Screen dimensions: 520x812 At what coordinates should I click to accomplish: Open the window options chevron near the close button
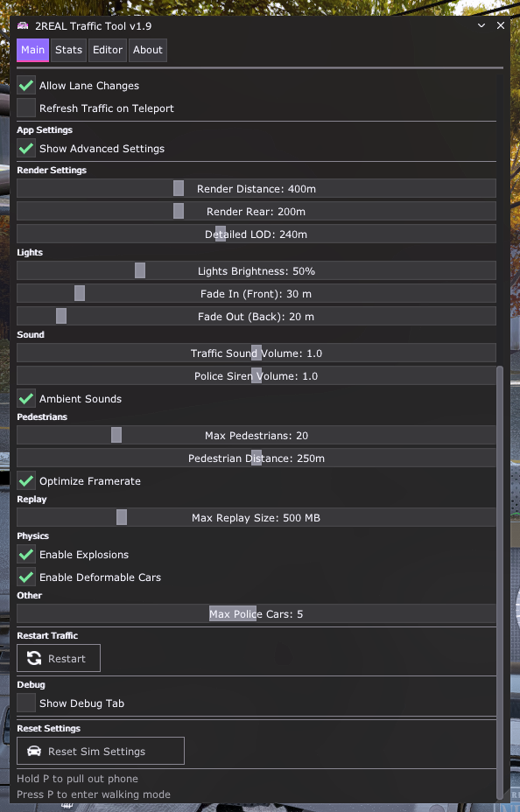point(481,25)
